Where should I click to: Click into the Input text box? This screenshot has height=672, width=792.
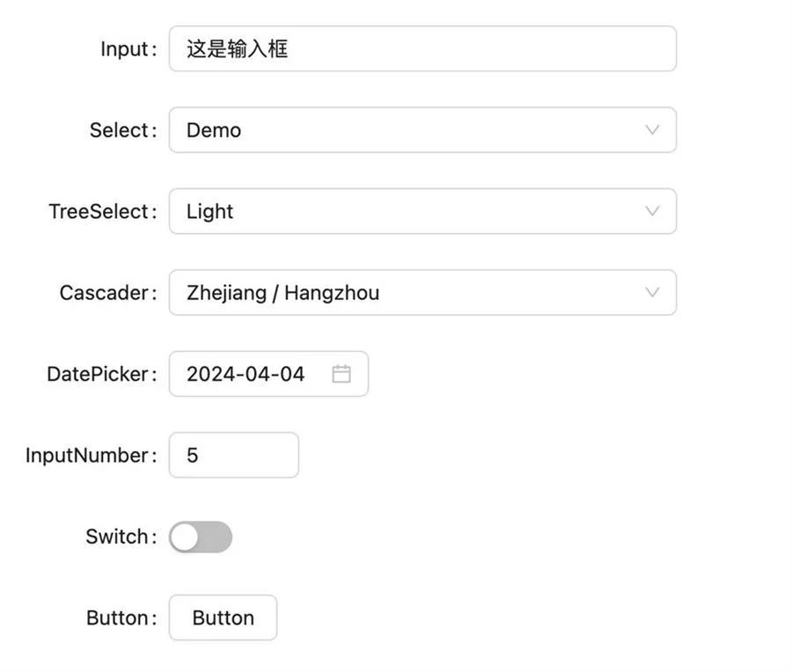(x=422, y=48)
